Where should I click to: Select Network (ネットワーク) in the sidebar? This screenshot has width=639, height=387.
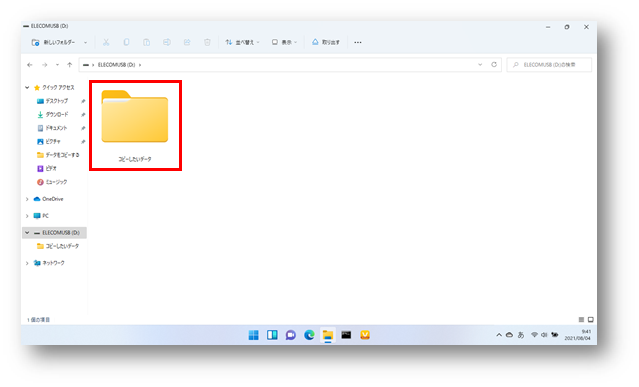click(x=49, y=263)
